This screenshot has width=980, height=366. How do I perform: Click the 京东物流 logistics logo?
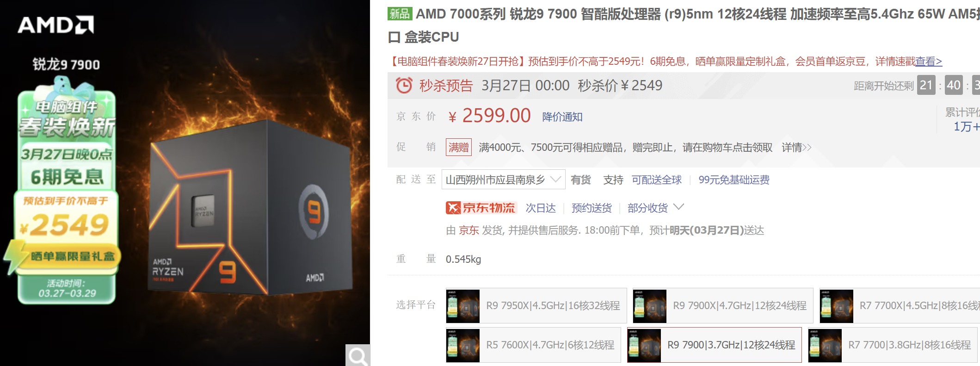tap(481, 208)
